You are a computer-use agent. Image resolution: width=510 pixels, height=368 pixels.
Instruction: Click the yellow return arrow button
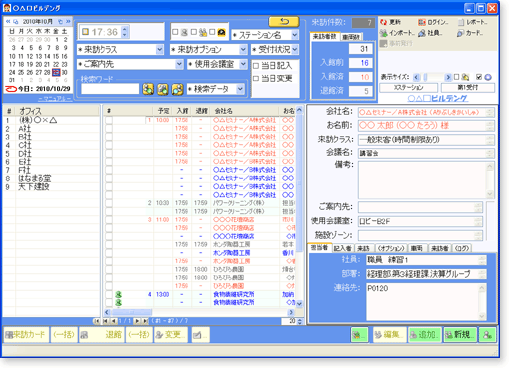284,22
